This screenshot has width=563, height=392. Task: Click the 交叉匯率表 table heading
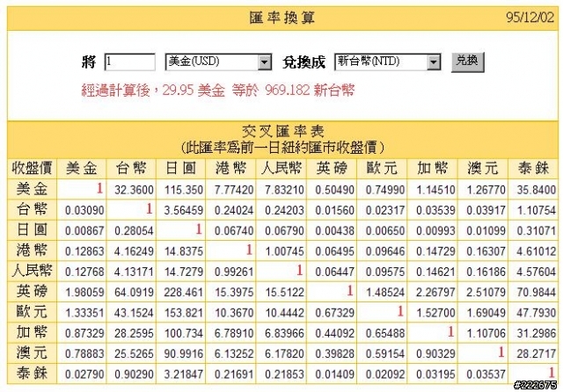tap(282, 131)
